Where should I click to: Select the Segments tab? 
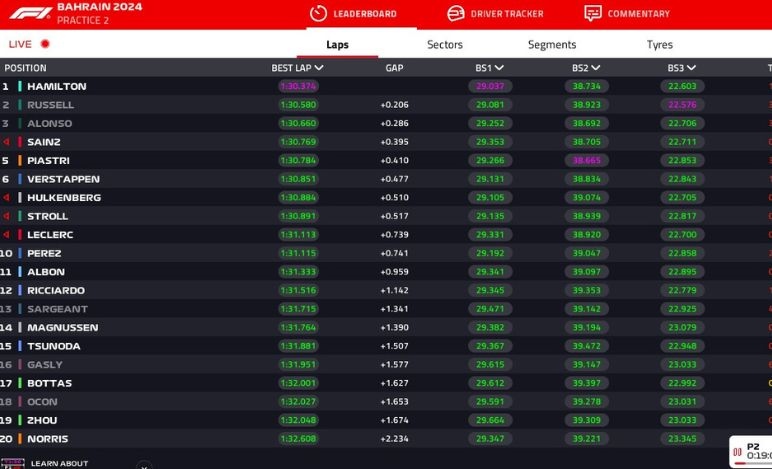tap(552, 44)
